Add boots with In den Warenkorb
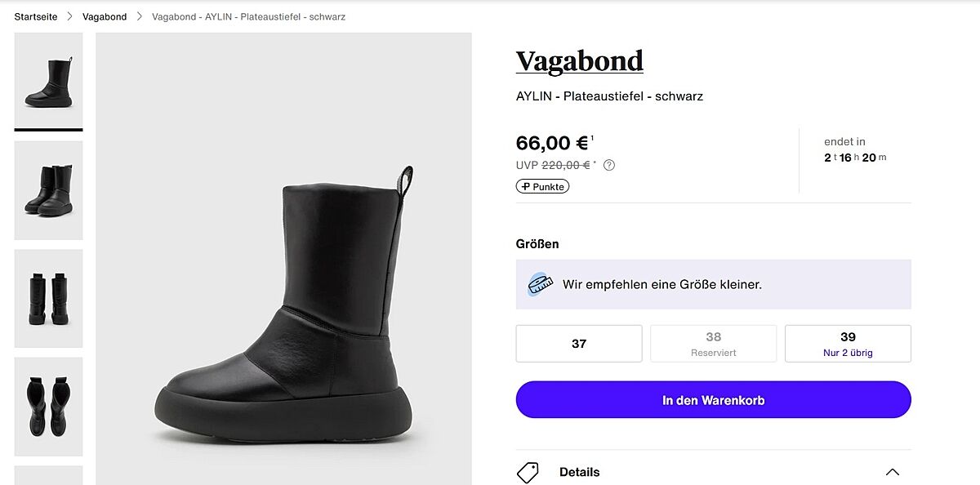 pyautogui.click(x=713, y=400)
